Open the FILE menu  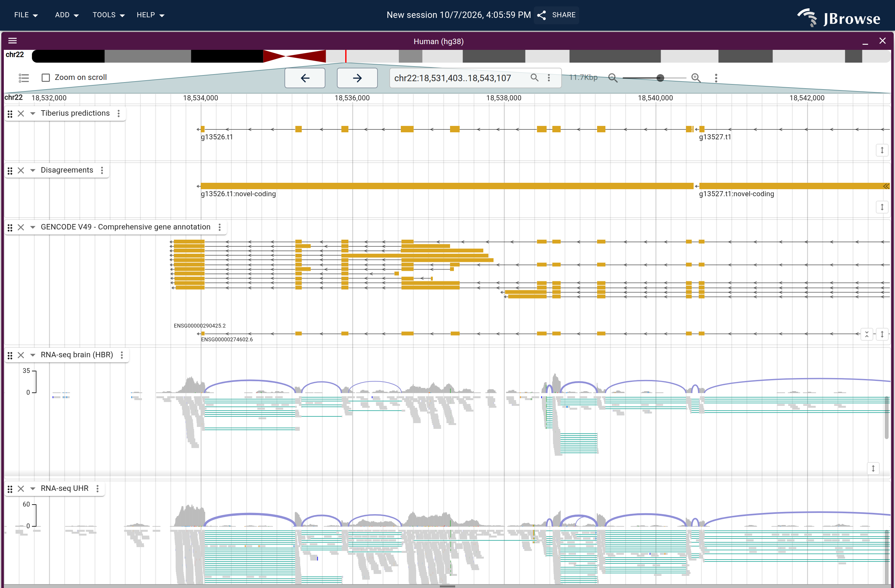pyautogui.click(x=26, y=15)
